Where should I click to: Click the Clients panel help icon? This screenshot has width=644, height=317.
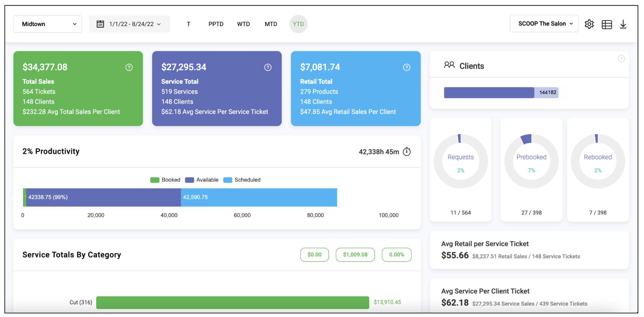[x=621, y=59]
